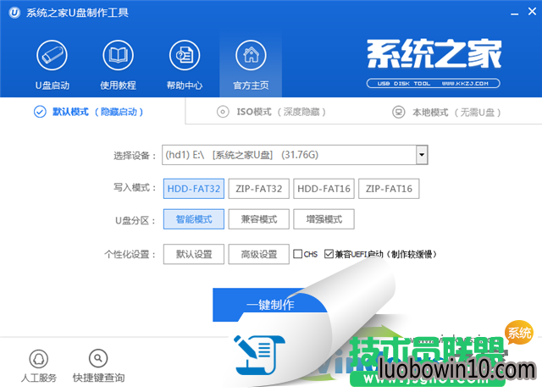This screenshot has width=542, height=392.
Task: Expand the 选择设备 dropdown arrow
Action: (422, 155)
